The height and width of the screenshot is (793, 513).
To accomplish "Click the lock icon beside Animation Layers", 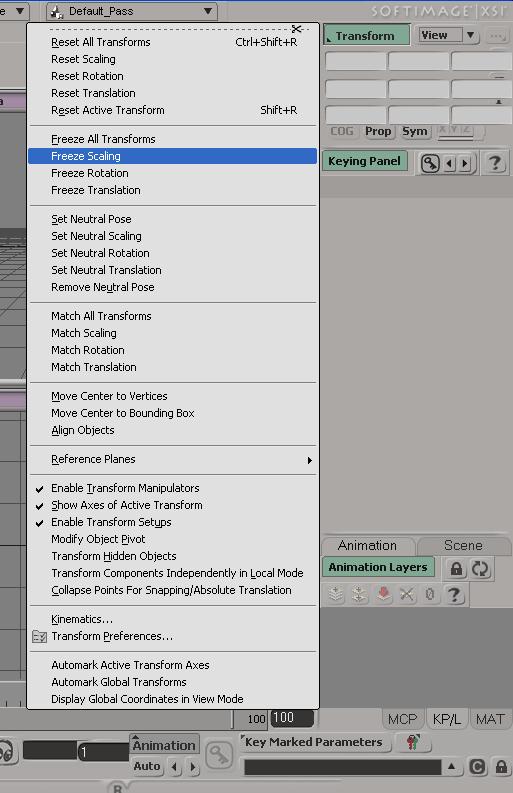I will click(456, 568).
